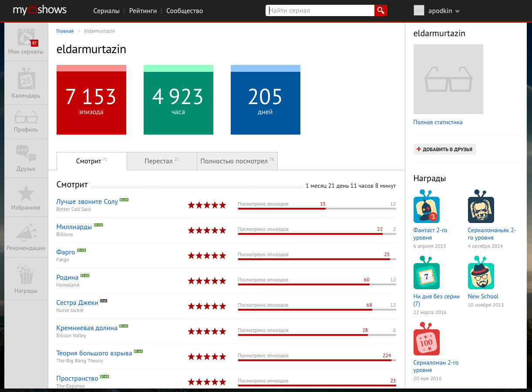Open the Пространство show link
532x392 pixels.
click(x=77, y=378)
